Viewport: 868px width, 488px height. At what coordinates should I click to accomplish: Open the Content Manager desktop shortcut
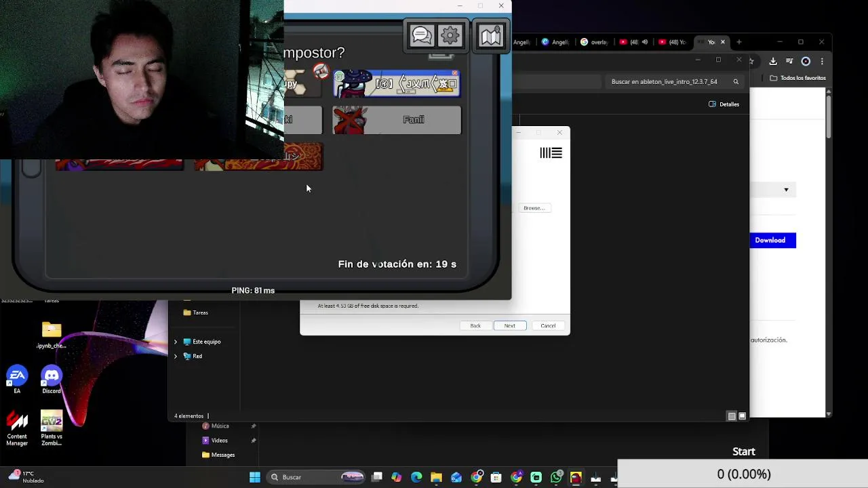tap(17, 429)
